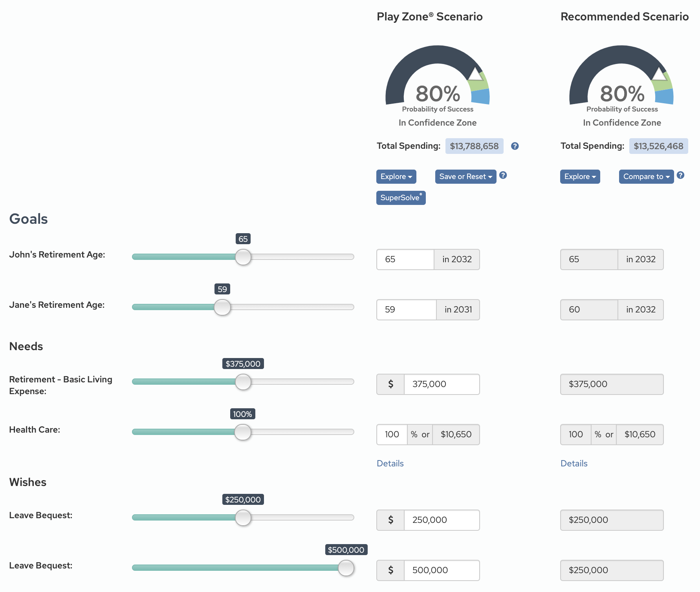Click the 375,000 living expense input

(442, 384)
